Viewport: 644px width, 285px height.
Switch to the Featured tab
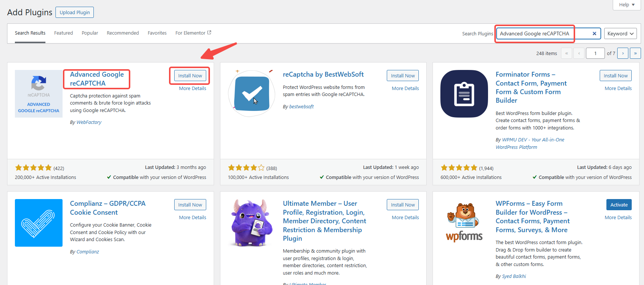click(64, 33)
